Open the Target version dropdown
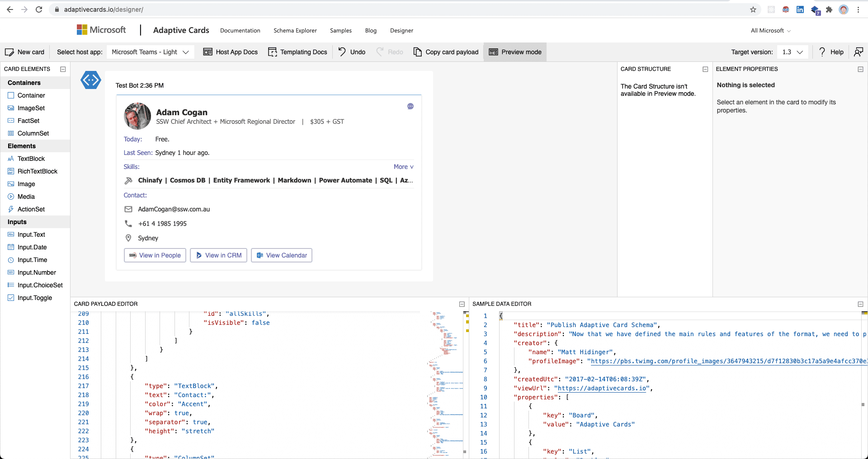This screenshot has width=868, height=459. click(x=793, y=52)
